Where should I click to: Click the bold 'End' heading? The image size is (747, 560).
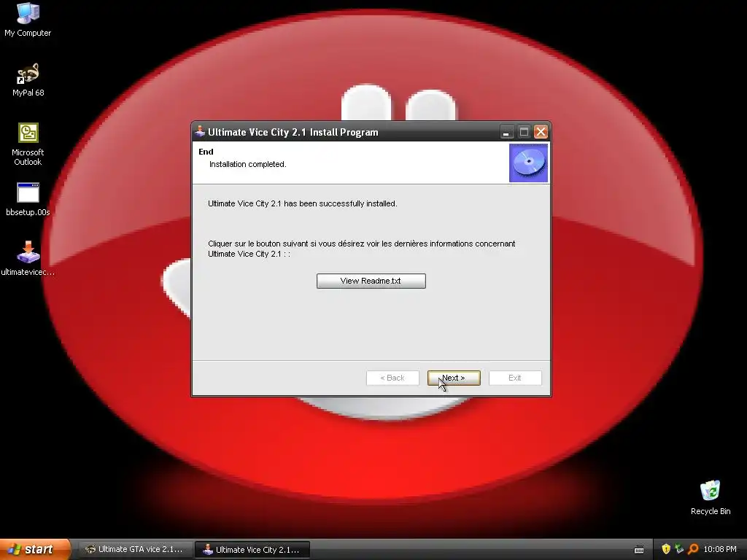206,152
